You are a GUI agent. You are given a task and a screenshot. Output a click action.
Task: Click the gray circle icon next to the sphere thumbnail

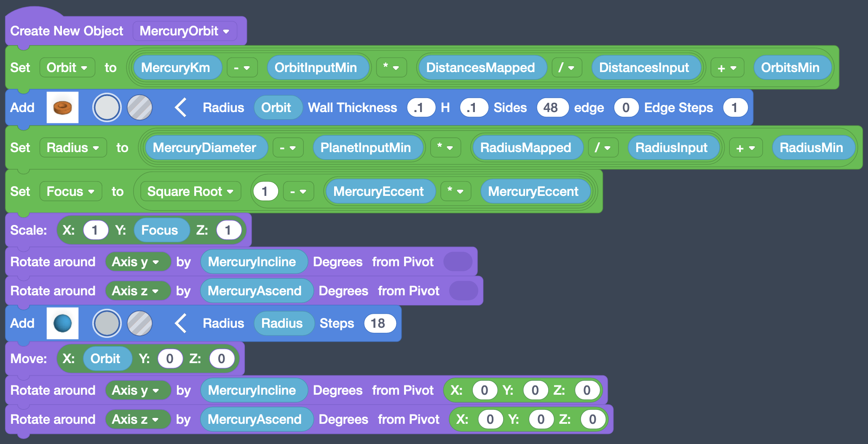(x=107, y=323)
